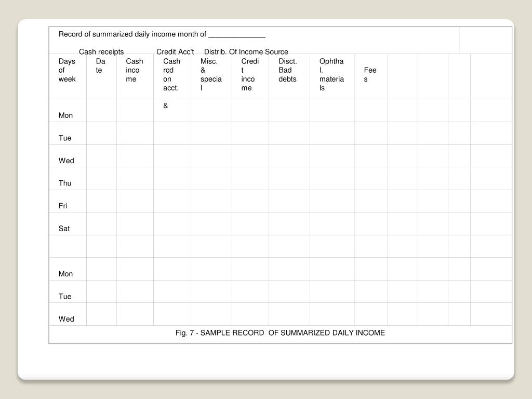Select the 'Fees' column header
The height and width of the screenshot is (399, 532).
click(370, 75)
